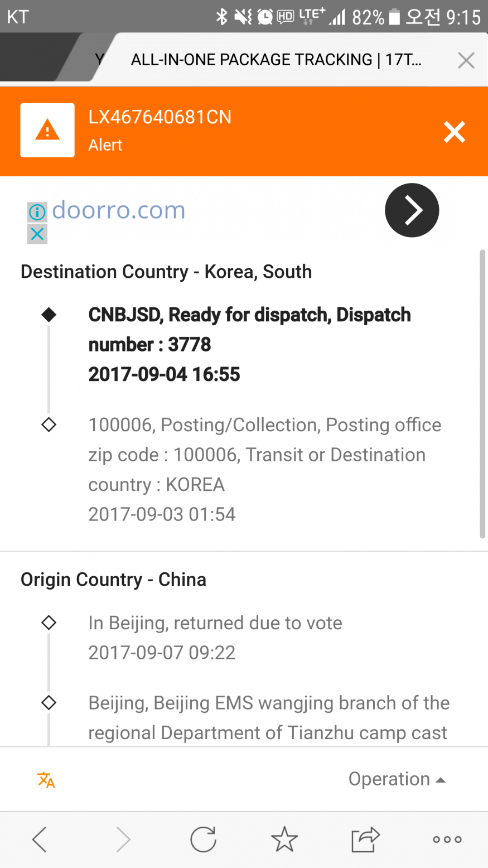Image resolution: width=488 pixels, height=868 pixels.
Task: Dismiss the doorro.com ad with X
Action: point(37,234)
